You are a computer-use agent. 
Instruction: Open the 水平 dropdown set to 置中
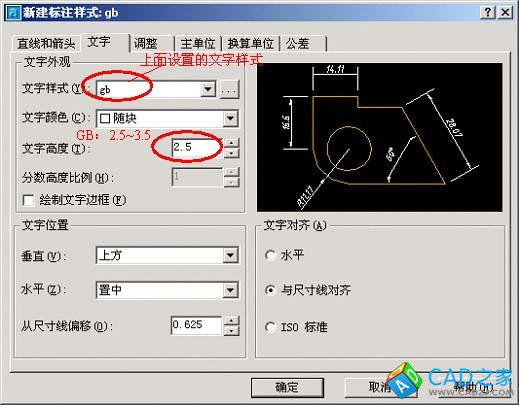[167, 290]
